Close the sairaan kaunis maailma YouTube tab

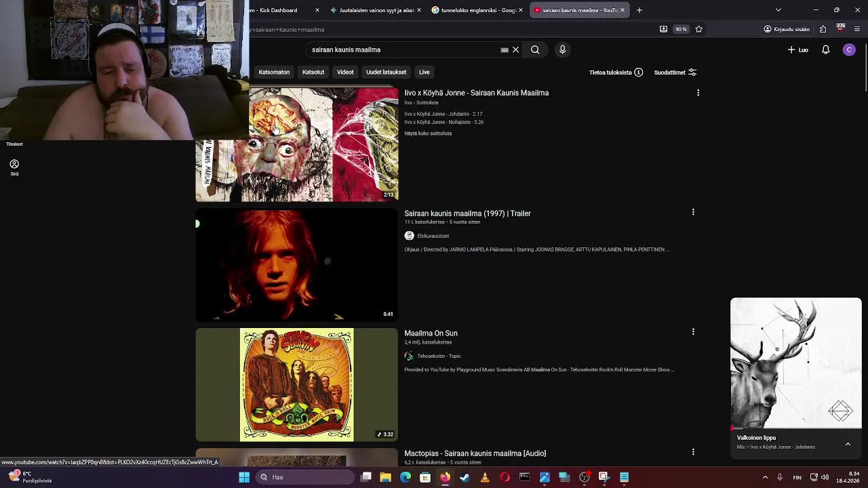[x=622, y=10]
